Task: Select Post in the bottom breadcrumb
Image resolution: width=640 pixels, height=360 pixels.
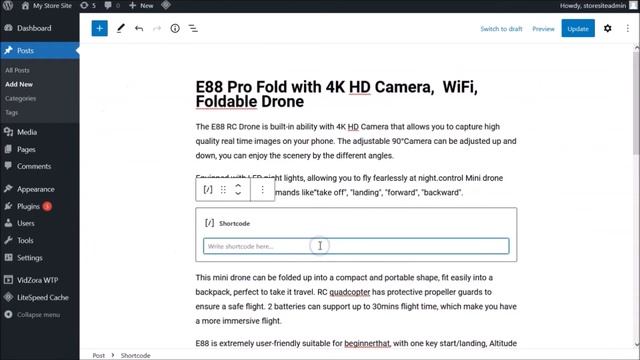Action: 98,356
